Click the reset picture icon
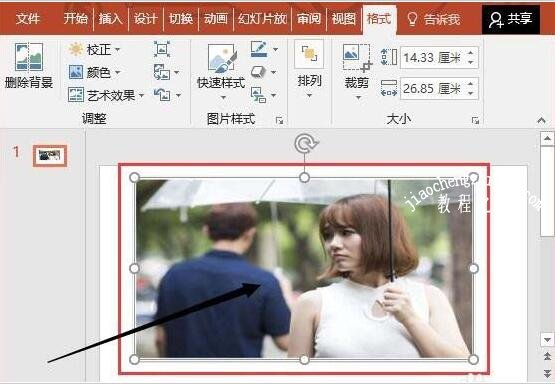Image resolution: width=555 pixels, height=385 pixels. pyautogui.click(x=162, y=95)
